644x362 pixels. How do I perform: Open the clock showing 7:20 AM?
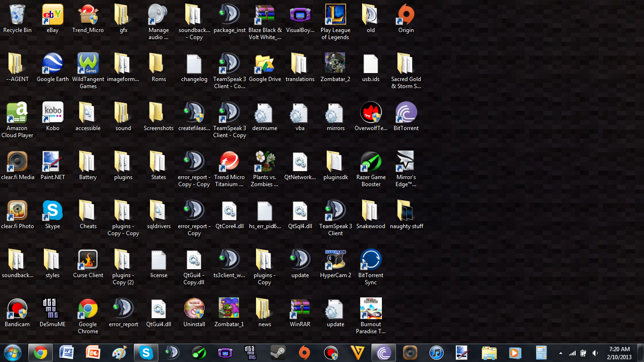pyautogui.click(x=619, y=353)
